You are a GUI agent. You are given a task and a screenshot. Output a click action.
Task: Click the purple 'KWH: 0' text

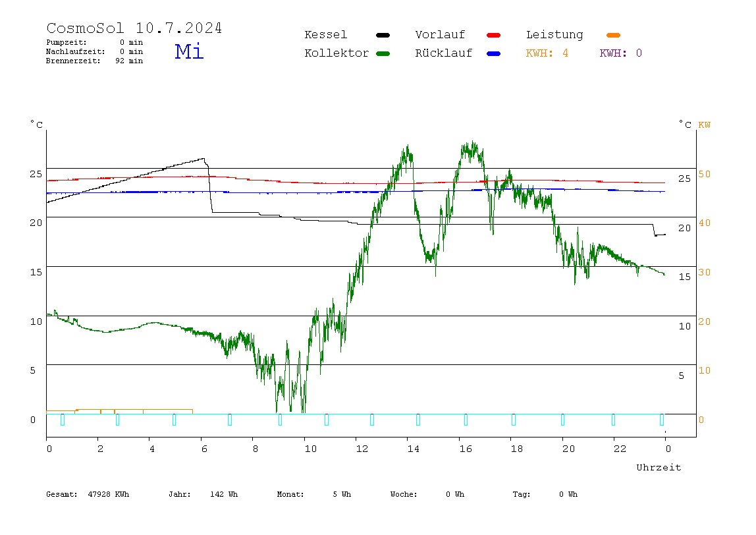point(620,53)
